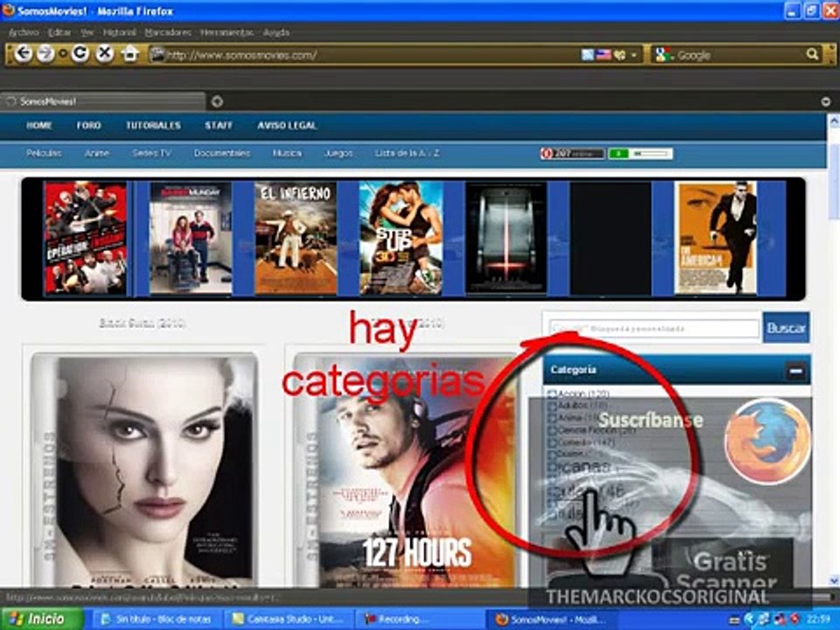840x630 pixels.
Task: Browse the Anime section
Action: coord(96,153)
